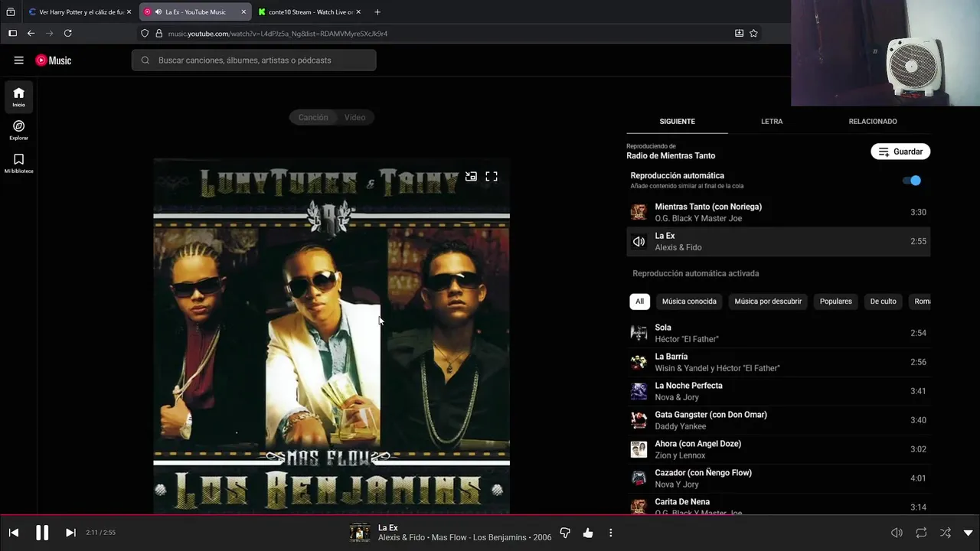Play Gata Gangster (con Don Omar)

click(x=779, y=420)
